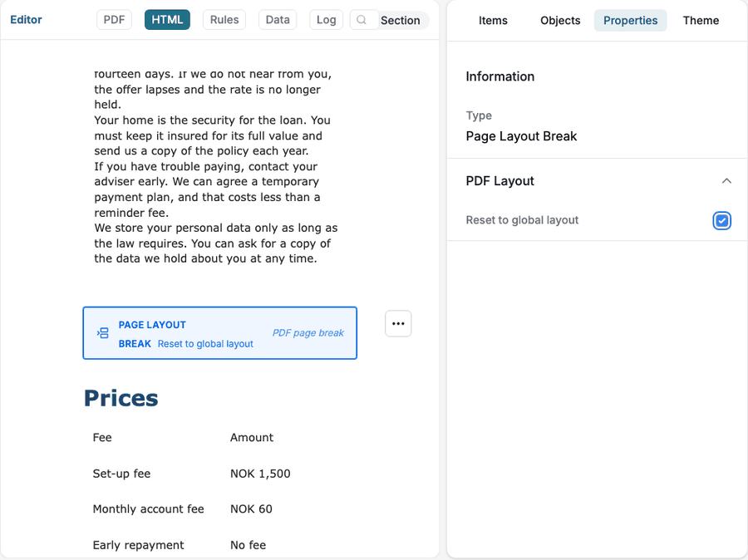Click the PDF Layout section title
Image resolution: width=748 pixels, height=560 pixels.
[500, 181]
